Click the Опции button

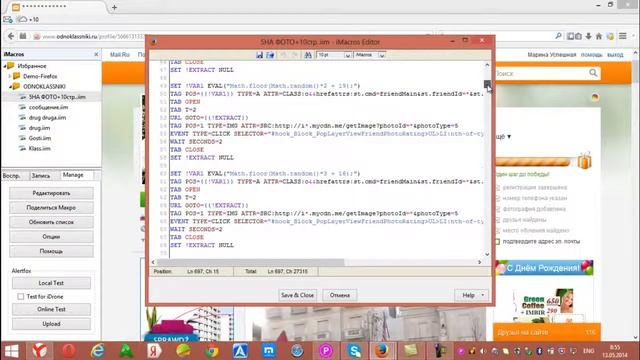51,237
